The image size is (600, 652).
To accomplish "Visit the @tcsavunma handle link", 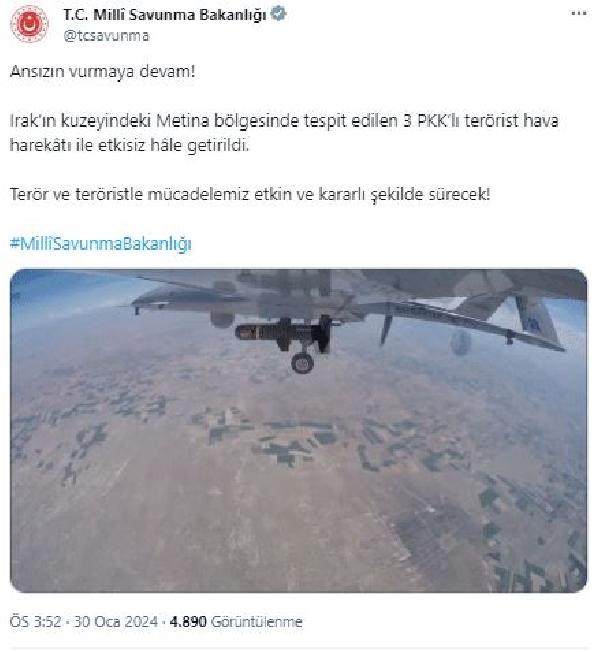I will coord(106,36).
